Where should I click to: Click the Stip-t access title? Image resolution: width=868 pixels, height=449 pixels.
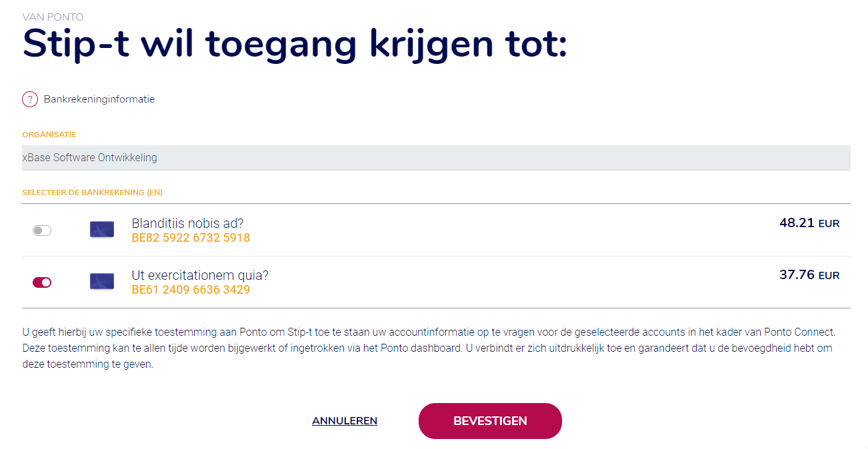click(x=294, y=44)
